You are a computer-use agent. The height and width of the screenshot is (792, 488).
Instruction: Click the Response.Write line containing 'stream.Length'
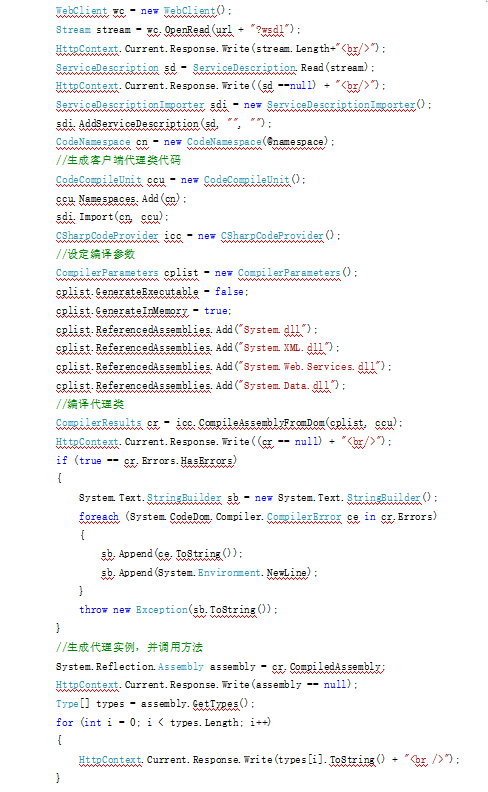pyautogui.click(x=221, y=48)
